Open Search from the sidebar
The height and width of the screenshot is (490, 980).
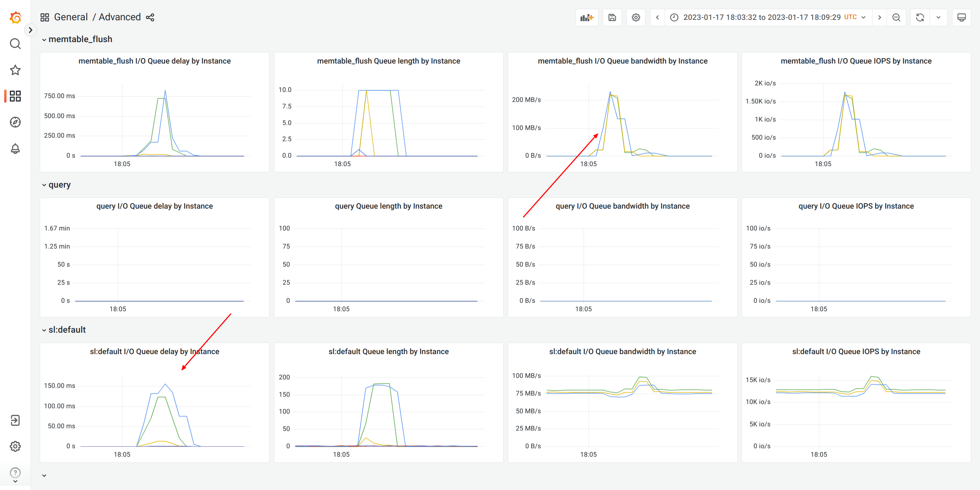click(x=15, y=44)
